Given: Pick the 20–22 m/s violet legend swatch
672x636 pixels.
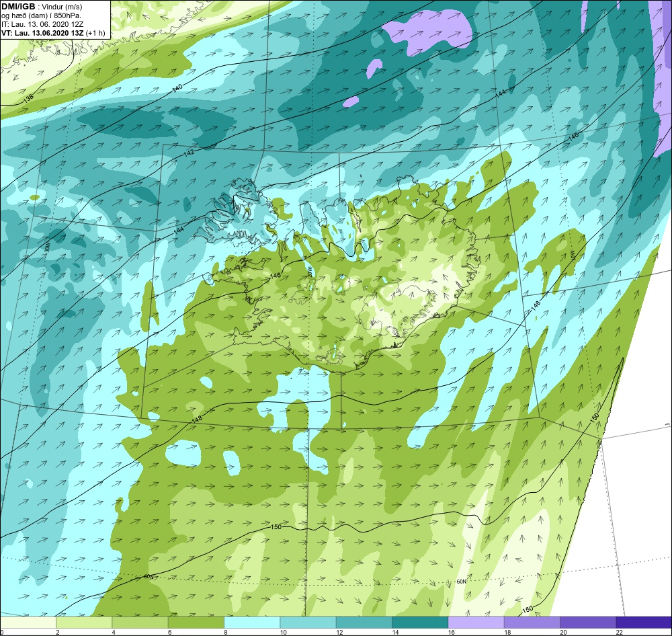Looking at the screenshot, I should [588, 622].
